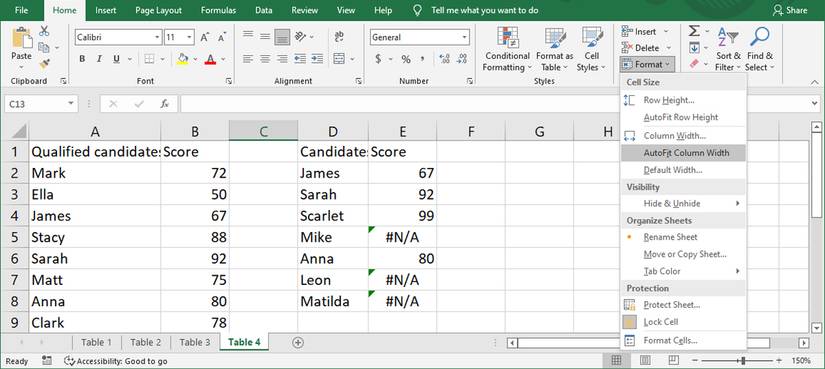Click the macro record status bar icon

coord(47,361)
